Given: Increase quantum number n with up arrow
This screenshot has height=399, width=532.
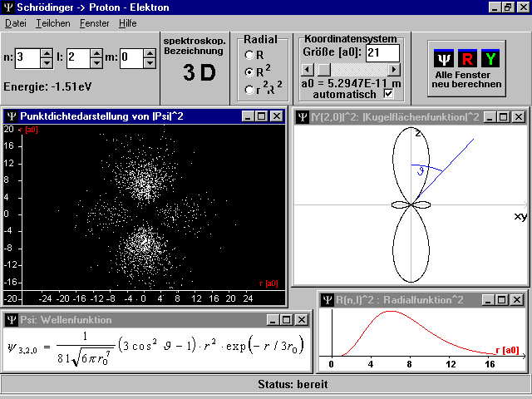Looking at the screenshot, I should tap(47, 53).
